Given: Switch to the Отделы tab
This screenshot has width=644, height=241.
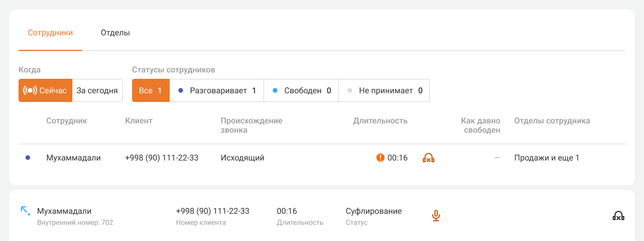Looking at the screenshot, I should click(115, 33).
